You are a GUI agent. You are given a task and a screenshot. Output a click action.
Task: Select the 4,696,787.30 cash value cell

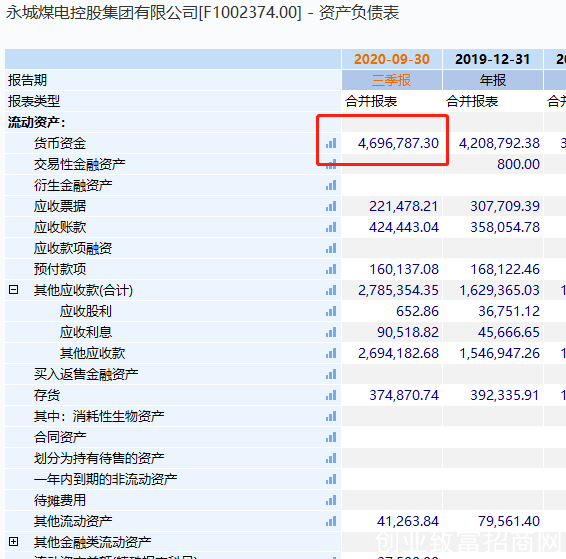(398, 143)
